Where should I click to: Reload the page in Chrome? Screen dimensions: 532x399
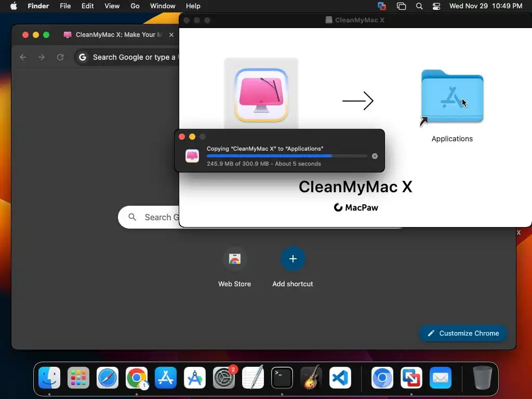coord(60,57)
